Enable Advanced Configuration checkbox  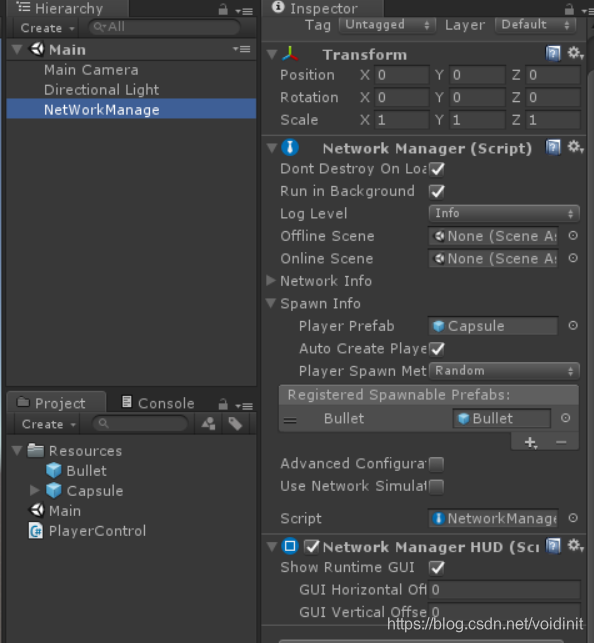(437, 464)
